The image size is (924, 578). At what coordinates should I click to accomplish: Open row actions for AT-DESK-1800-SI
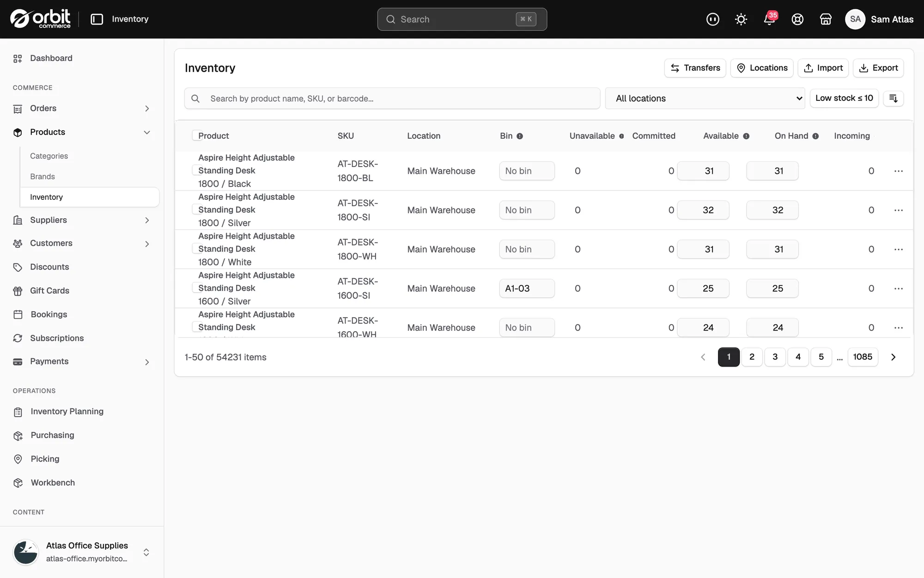(x=898, y=210)
